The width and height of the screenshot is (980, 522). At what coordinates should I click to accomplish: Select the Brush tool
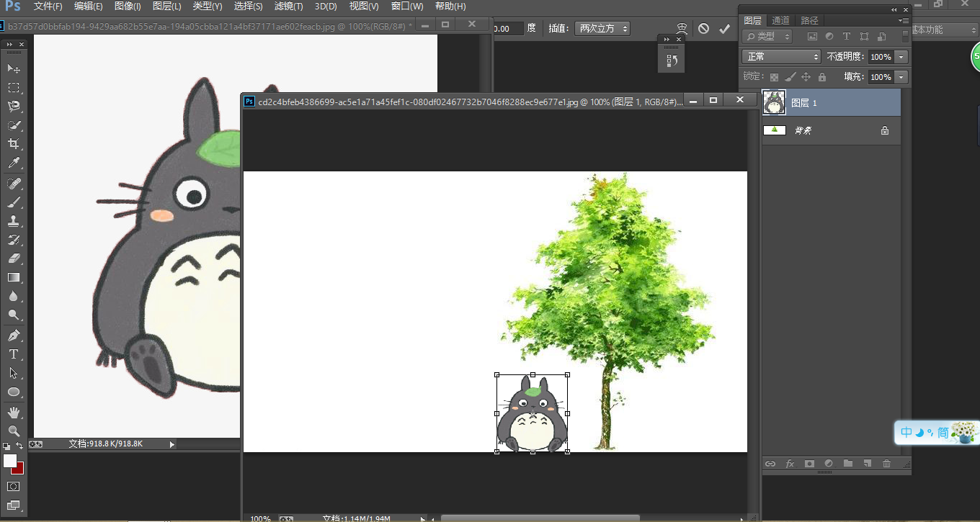coord(14,202)
